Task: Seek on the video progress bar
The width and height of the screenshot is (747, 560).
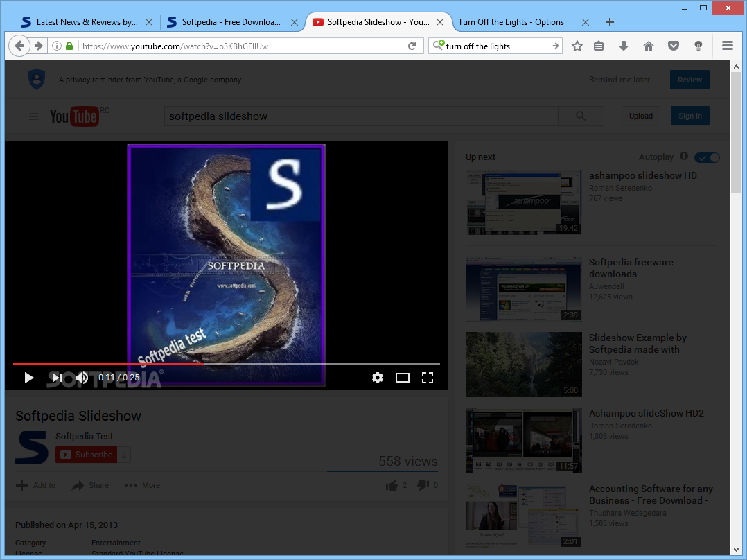Action: click(227, 364)
